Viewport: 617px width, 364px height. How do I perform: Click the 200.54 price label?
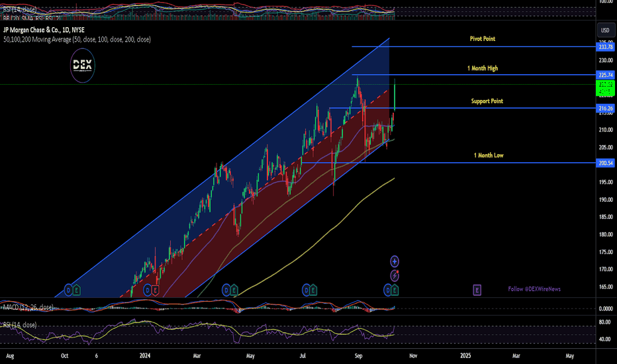coord(606,163)
